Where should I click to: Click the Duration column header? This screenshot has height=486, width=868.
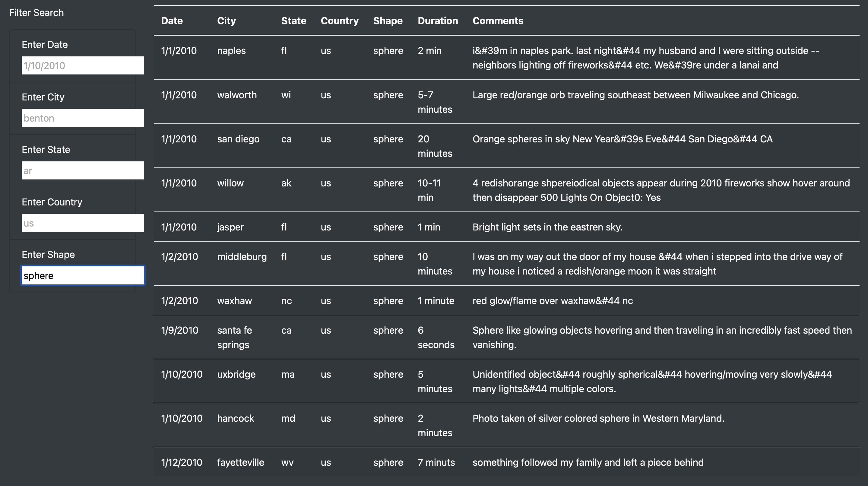[438, 21]
